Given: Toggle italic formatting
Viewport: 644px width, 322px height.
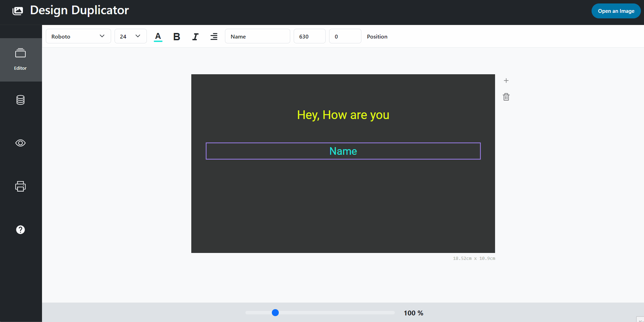Looking at the screenshot, I should click(195, 36).
